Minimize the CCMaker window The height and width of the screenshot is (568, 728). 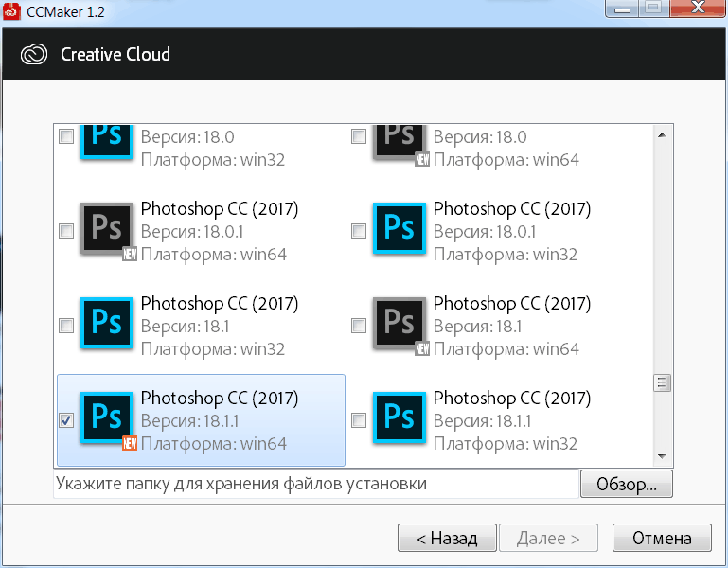[x=622, y=9]
